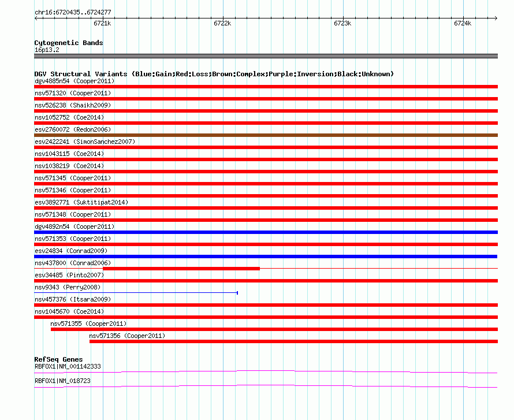Click the 6724k ruler marker
This screenshot has width=514, height=420.
tap(463, 23)
